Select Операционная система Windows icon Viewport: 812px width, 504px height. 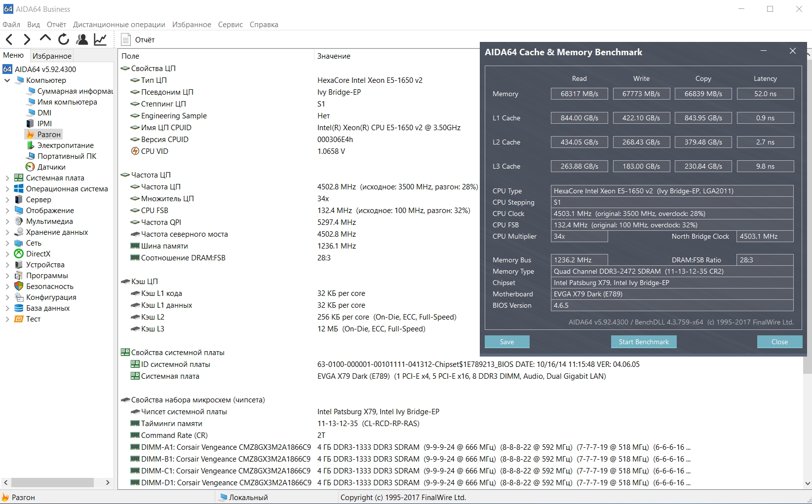pos(19,188)
